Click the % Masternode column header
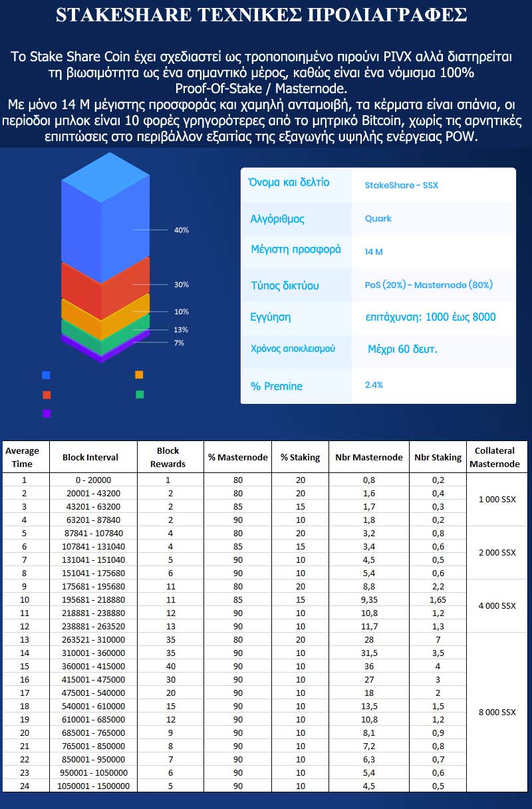Viewport: 532px width, 809px height. point(238,457)
